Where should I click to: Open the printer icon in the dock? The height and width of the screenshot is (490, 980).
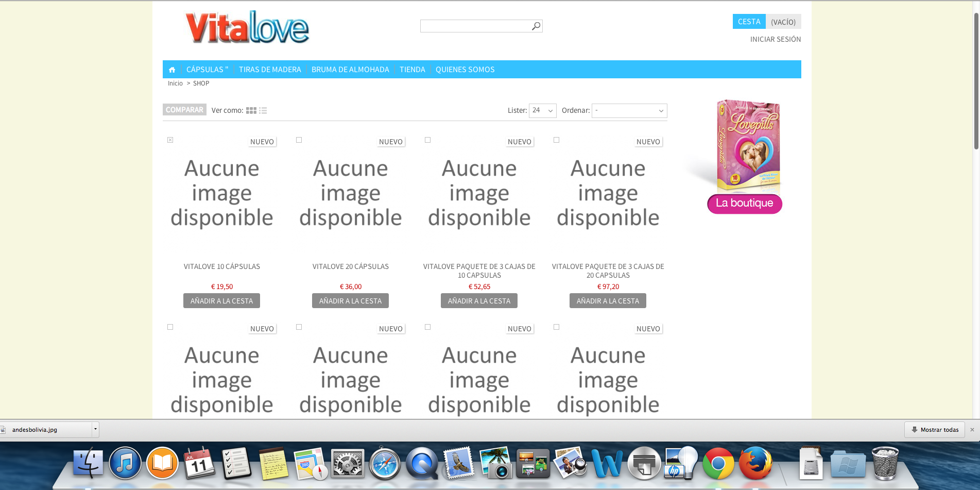pos(644,463)
